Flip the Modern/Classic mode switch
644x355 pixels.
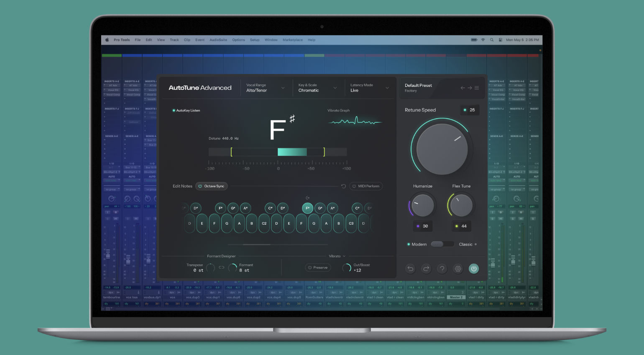[x=442, y=244]
